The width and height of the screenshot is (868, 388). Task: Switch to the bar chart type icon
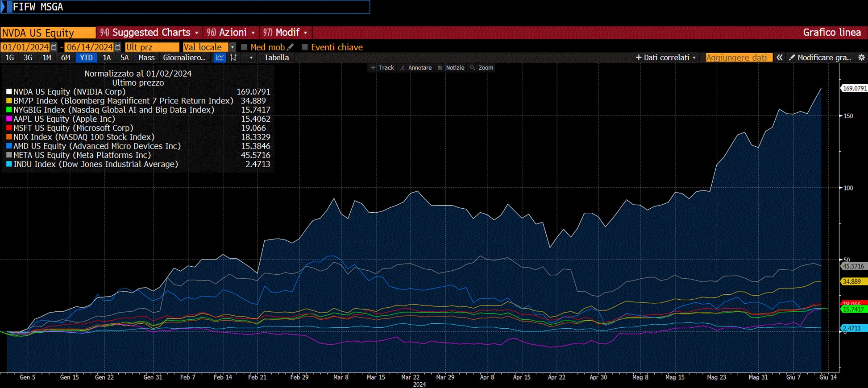click(233, 58)
